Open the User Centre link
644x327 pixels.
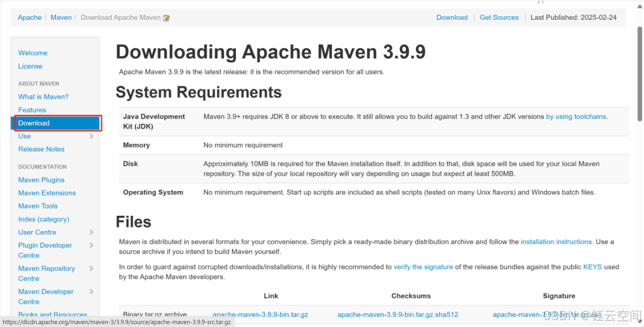click(37, 233)
